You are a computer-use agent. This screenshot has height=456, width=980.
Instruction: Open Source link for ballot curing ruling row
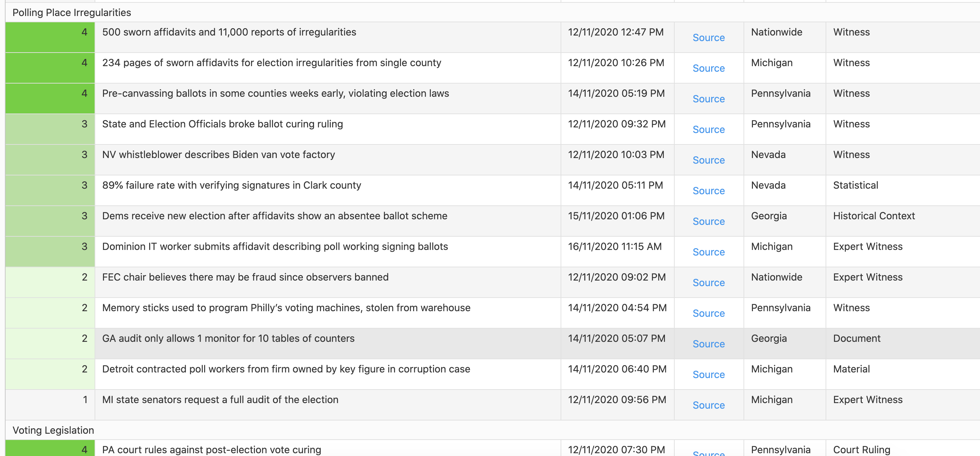click(708, 129)
